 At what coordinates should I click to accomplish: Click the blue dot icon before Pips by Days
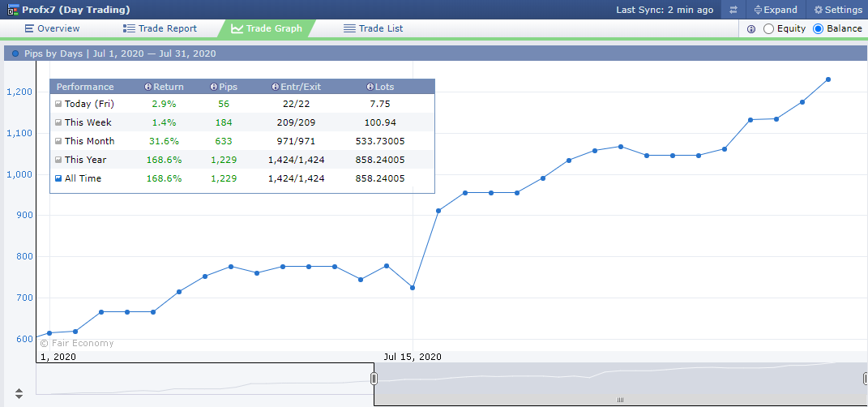click(15, 54)
